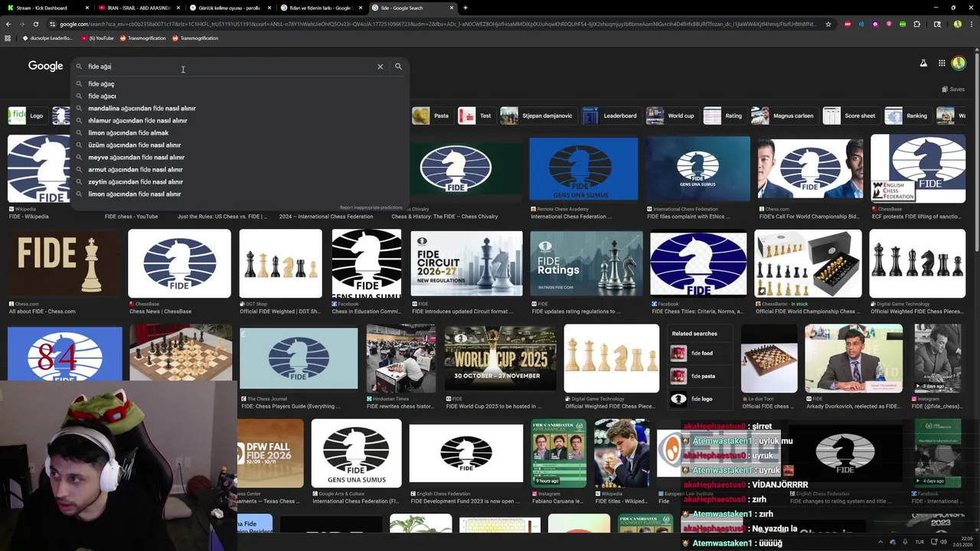Filter images by Magnus carlsen chip
The height and width of the screenshot is (551, 980).
pyautogui.click(x=783, y=116)
